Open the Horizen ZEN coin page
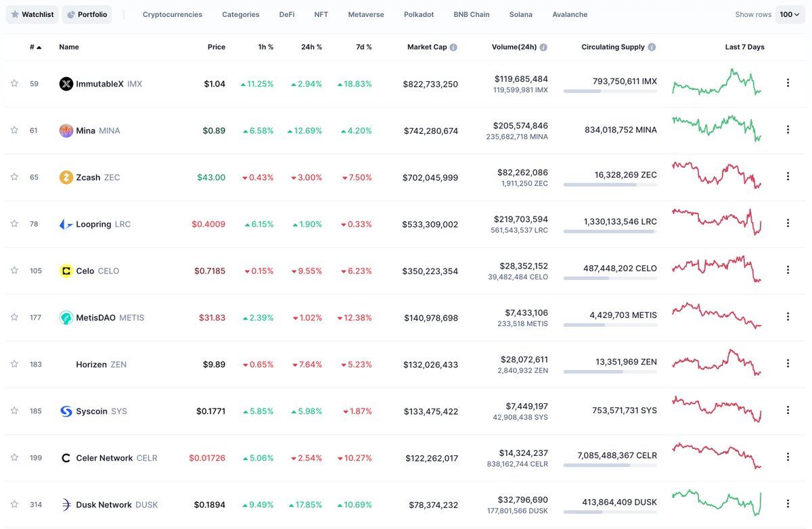 (x=101, y=365)
